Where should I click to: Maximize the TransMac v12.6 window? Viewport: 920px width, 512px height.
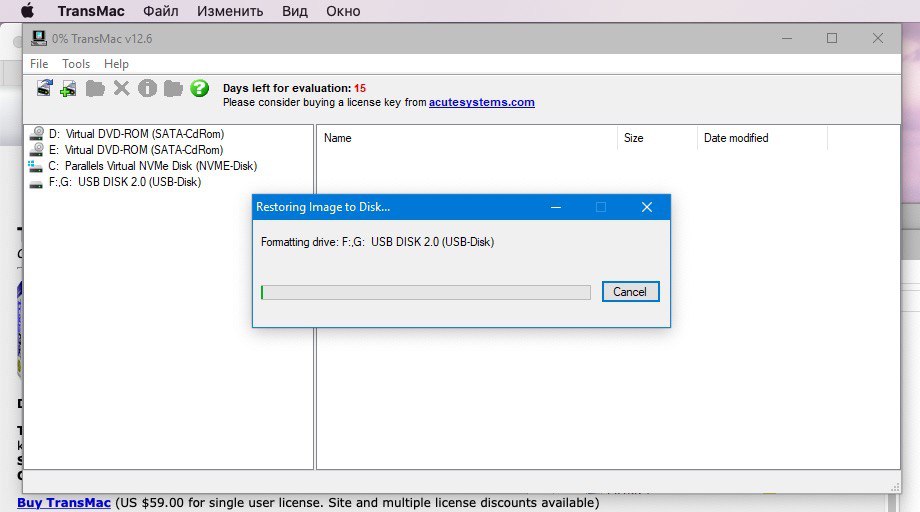(x=832, y=39)
